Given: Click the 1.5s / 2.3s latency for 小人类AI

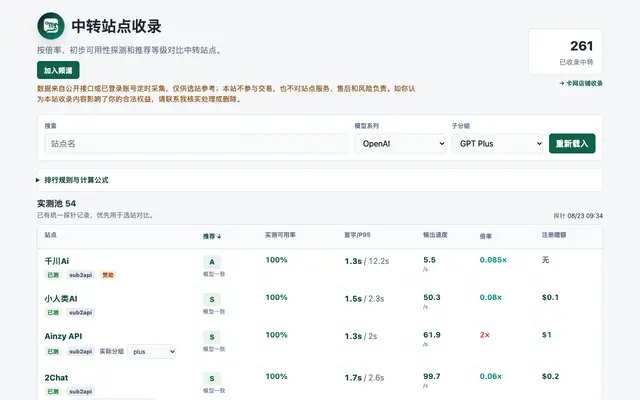Looking at the screenshot, I should tap(364, 299).
